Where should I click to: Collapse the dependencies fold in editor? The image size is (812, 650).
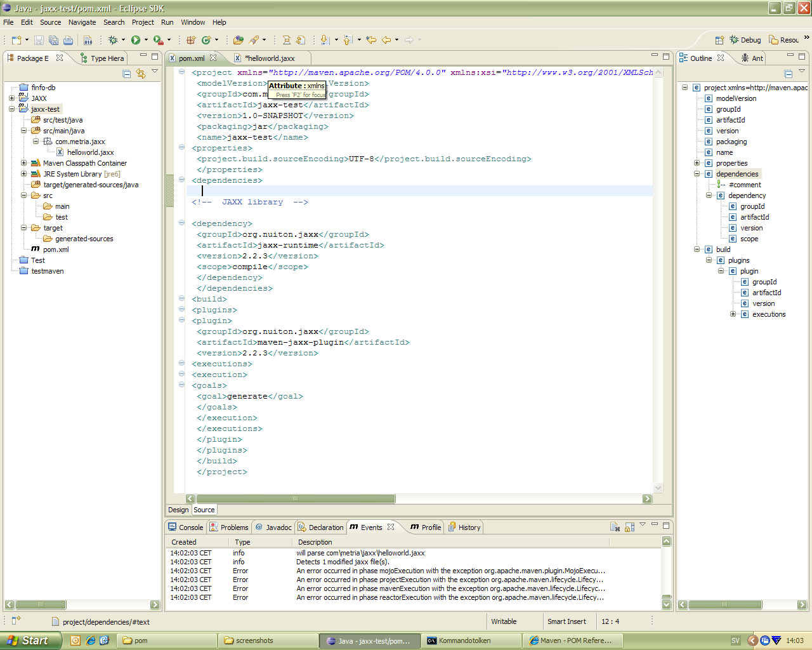point(181,180)
